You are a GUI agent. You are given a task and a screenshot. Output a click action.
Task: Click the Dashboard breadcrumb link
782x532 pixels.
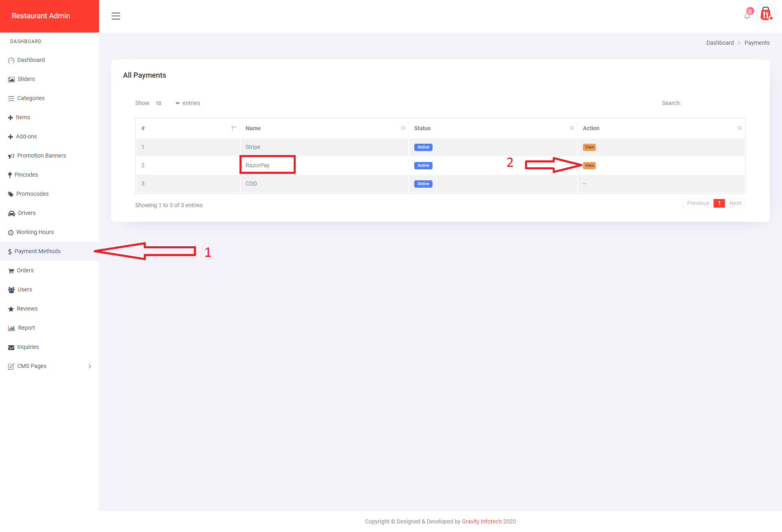tap(720, 43)
